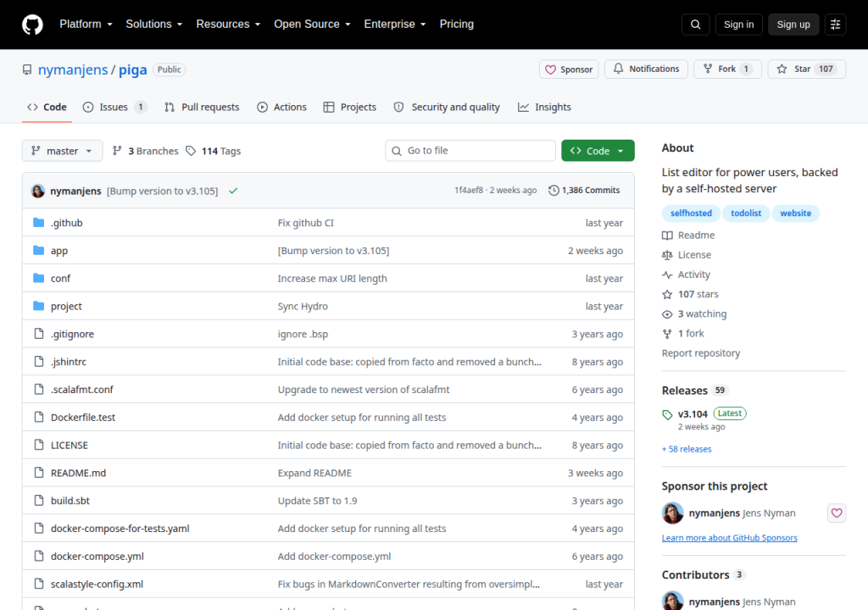868x610 pixels.
Task: Click the Sign in button
Action: point(738,25)
